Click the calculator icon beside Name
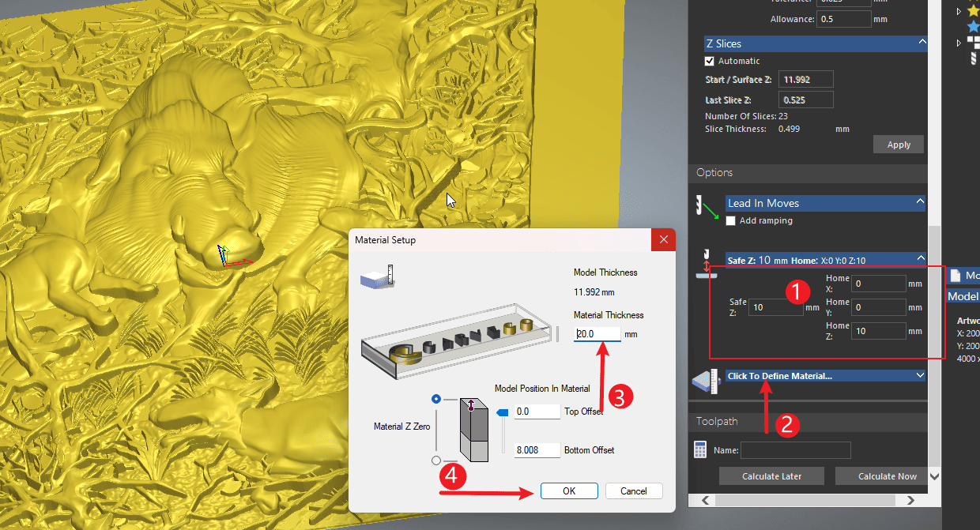The height and width of the screenshot is (530, 980). click(x=700, y=449)
